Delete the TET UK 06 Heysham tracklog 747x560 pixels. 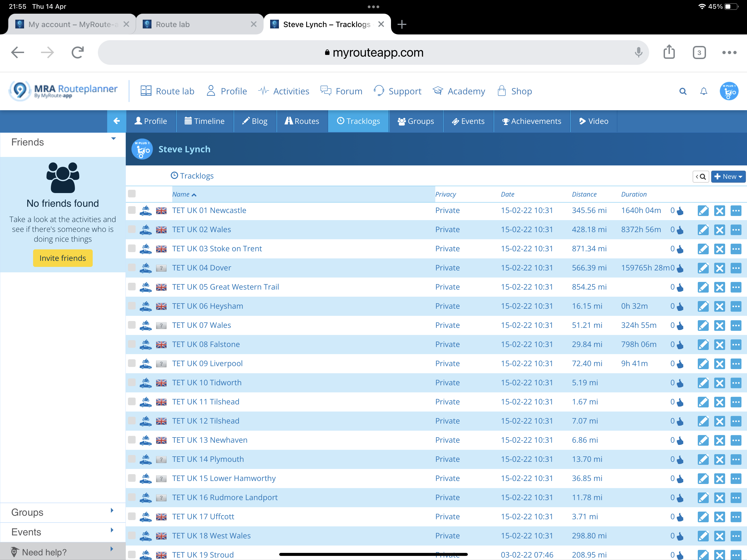[x=720, y=307]
